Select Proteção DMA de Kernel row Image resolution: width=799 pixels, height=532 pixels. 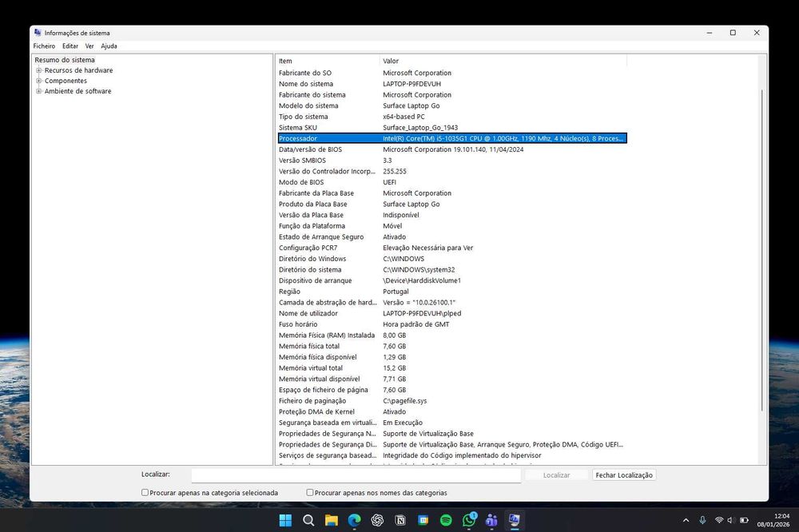(x=452, y=411)
